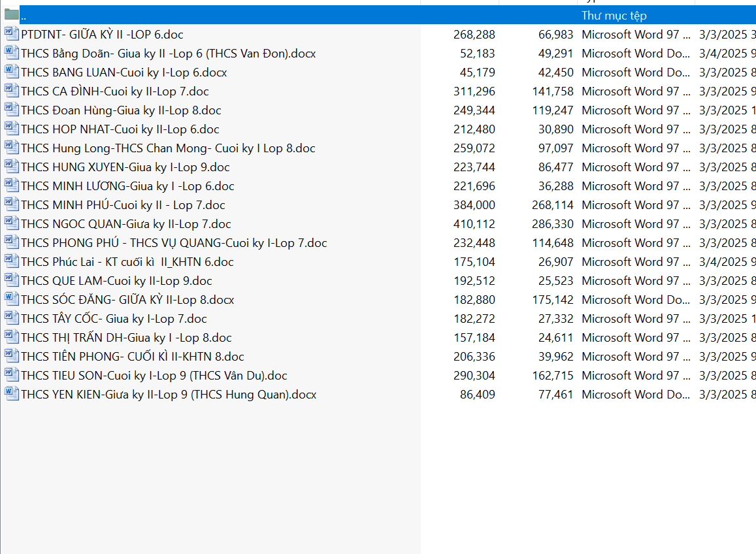Select THCS TIÊN PHONG- CUỐI KÌ II file
Viewport: 756px width, 554px height.
pos(132,357)
